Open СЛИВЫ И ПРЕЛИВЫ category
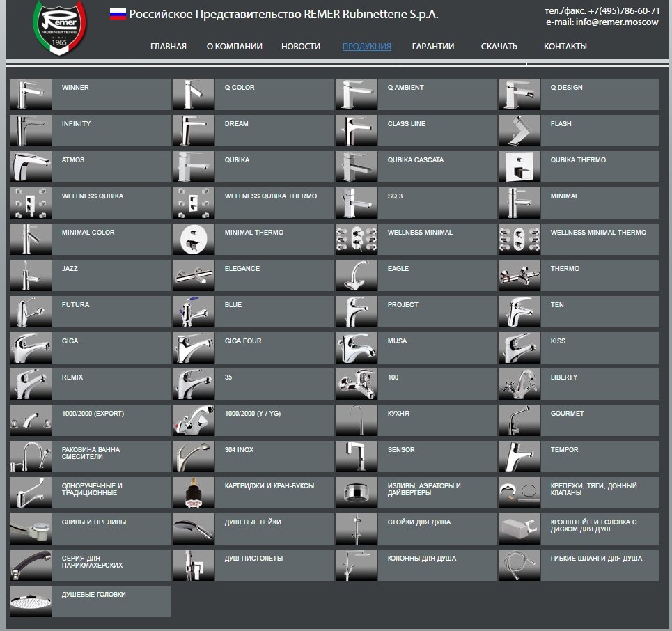This screenshot has height=631, width=672. pos(94,522)
